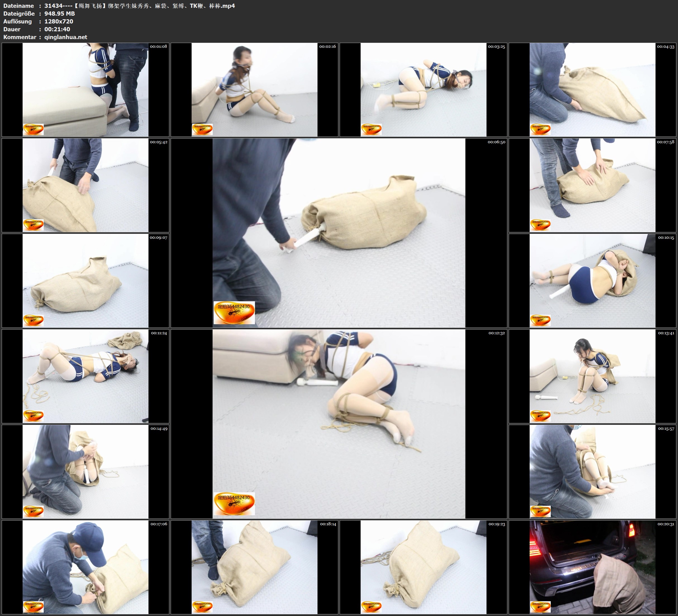
Task: Click orange watermark logo in 00:06:50 frame
Action: (x=234, y=313)
